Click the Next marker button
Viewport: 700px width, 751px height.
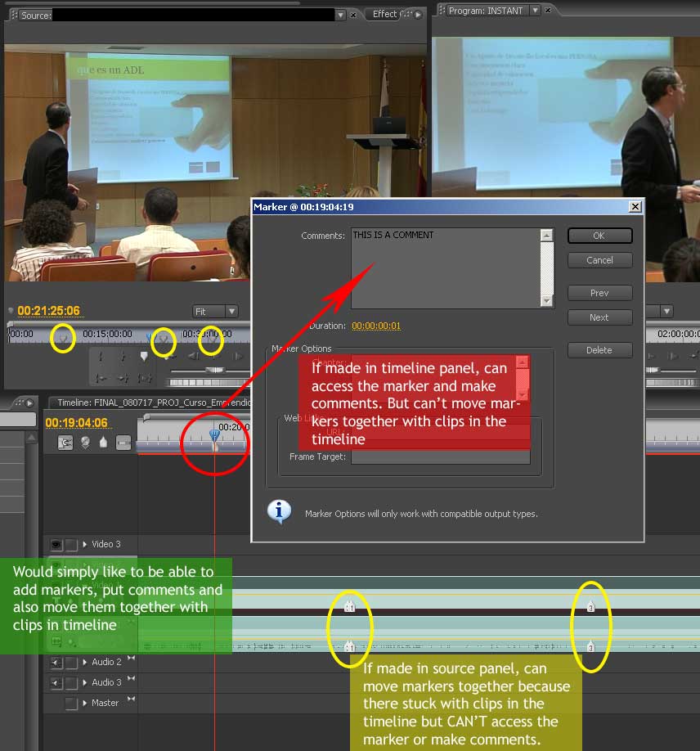click(600, 317)
